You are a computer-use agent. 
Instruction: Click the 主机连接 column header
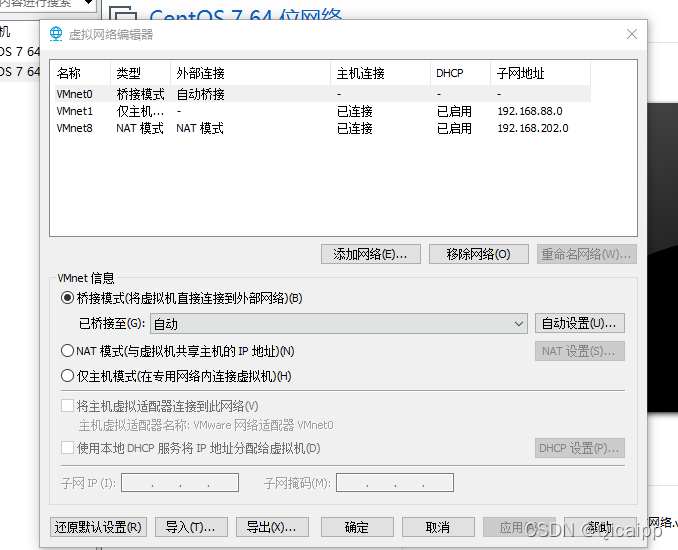coord(381,73)
